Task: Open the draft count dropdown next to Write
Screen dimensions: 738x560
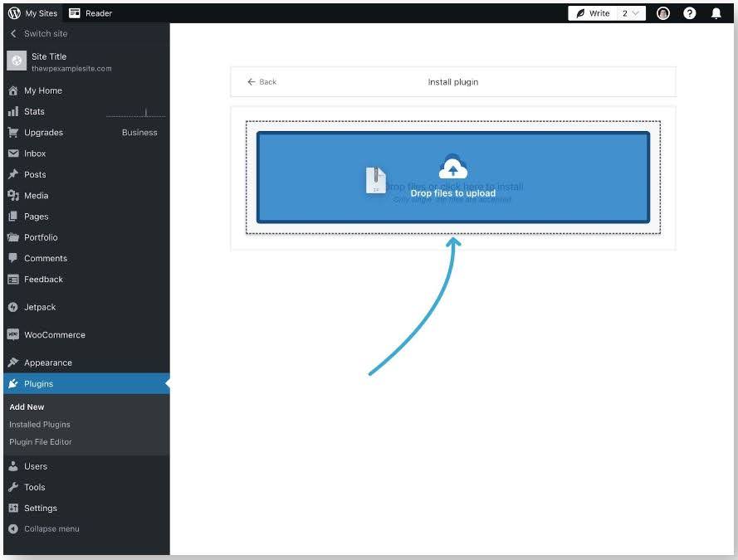Action: pyautogui.click(x=630, y=12)
